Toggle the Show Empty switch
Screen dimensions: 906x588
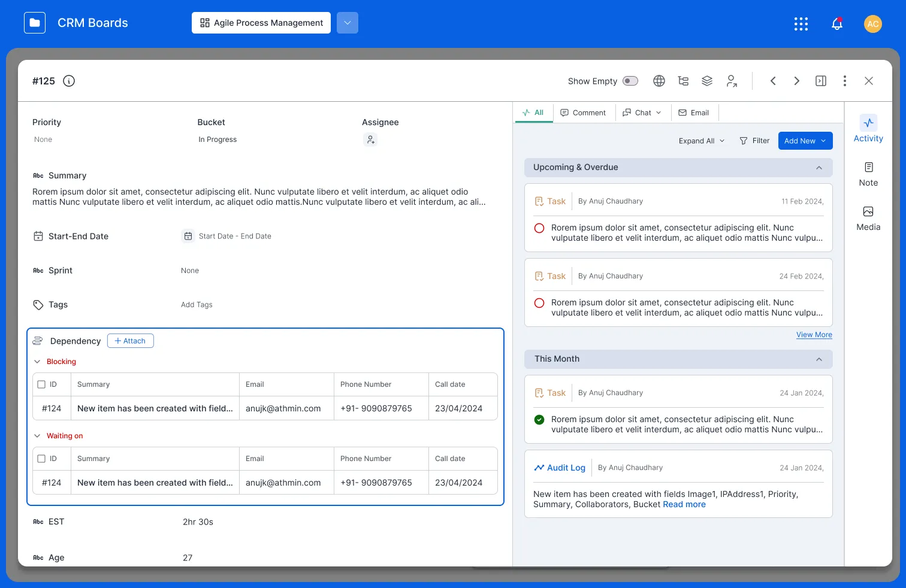pos(630,81)
